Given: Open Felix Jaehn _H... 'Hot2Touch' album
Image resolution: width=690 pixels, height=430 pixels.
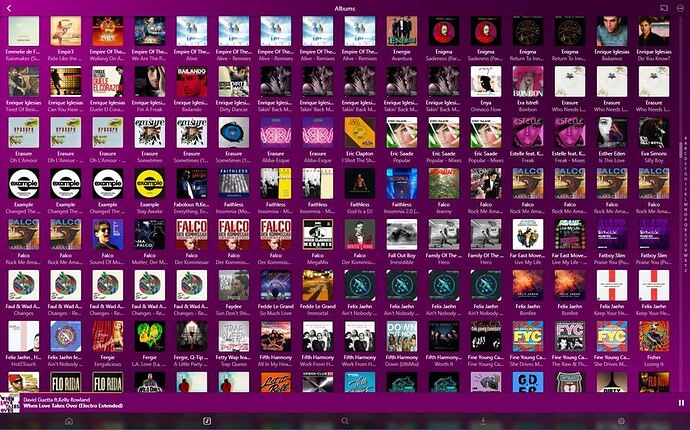Looking at the screenshot, I should click(x=23, y=336).
